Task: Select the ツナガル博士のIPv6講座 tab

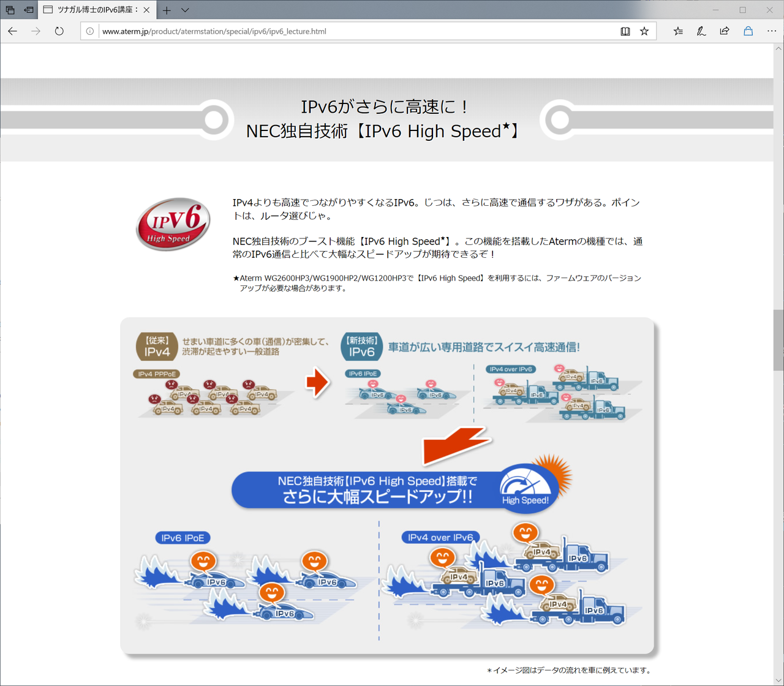Action: (x=97, y=10)
